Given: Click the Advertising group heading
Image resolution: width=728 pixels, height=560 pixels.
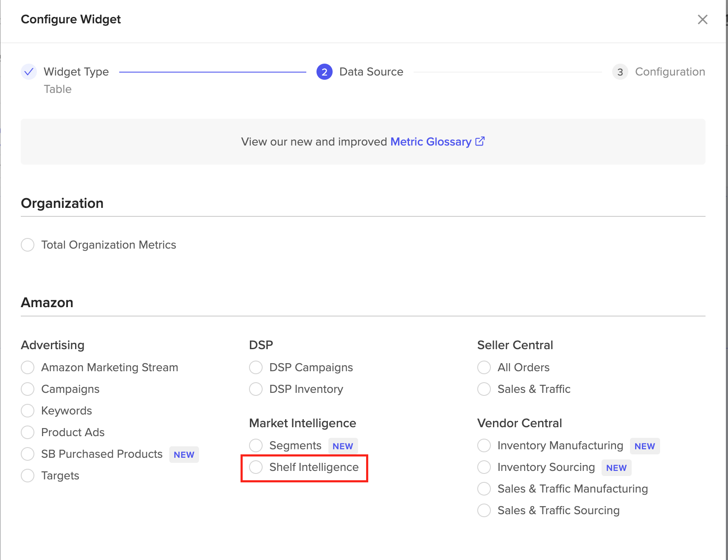Looking at the screenshot, I should pos(53,345).
